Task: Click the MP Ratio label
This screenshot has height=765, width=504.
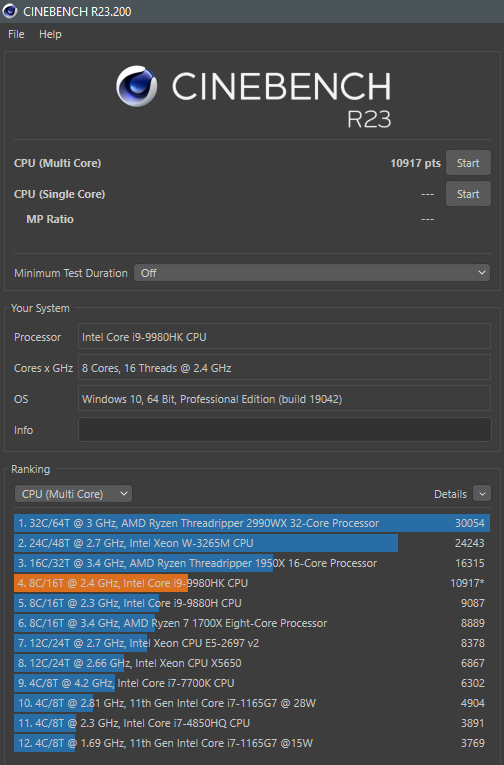Action: pos(50,219)
